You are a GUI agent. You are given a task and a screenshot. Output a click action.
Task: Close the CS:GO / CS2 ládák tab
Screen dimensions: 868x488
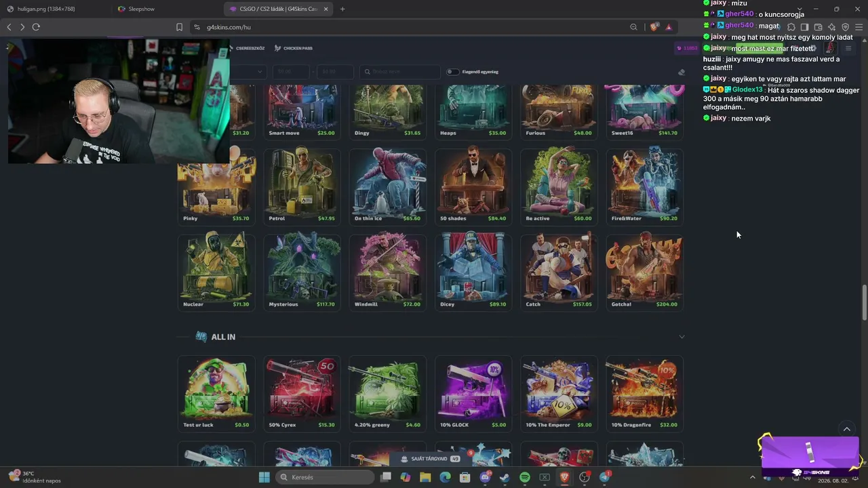click(326, 9)
